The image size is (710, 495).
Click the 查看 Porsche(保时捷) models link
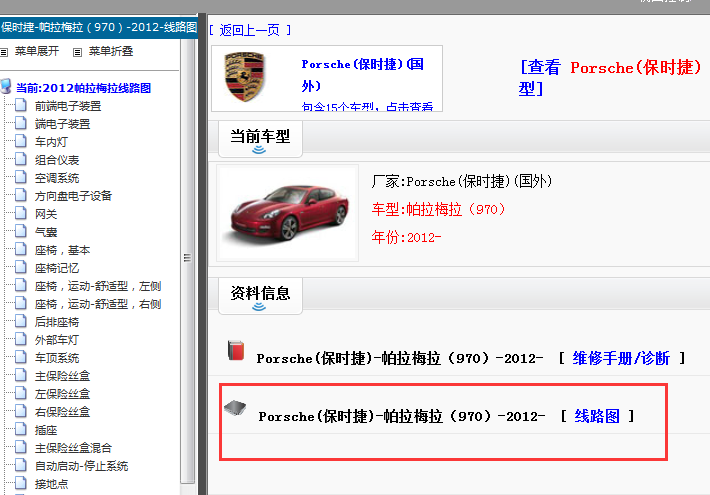coord(610,77)
